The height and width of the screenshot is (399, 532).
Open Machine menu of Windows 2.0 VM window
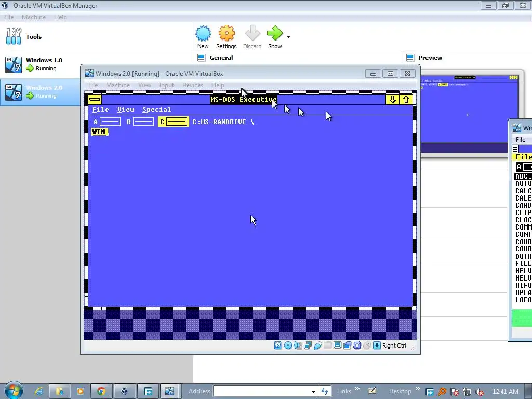click(118, 85)
